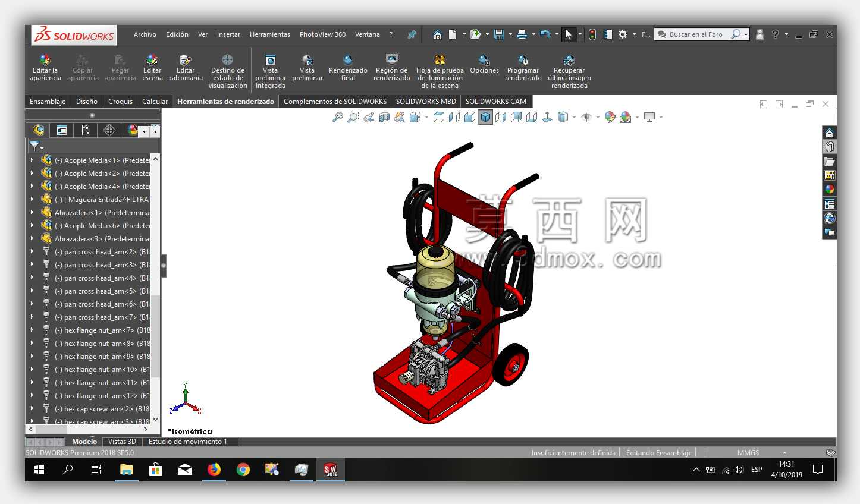Image resolution: width=860 pixels, height=504 pixels.
Task: Toggle the feature tree panel collapse handle
Action: tap(164, 266)
